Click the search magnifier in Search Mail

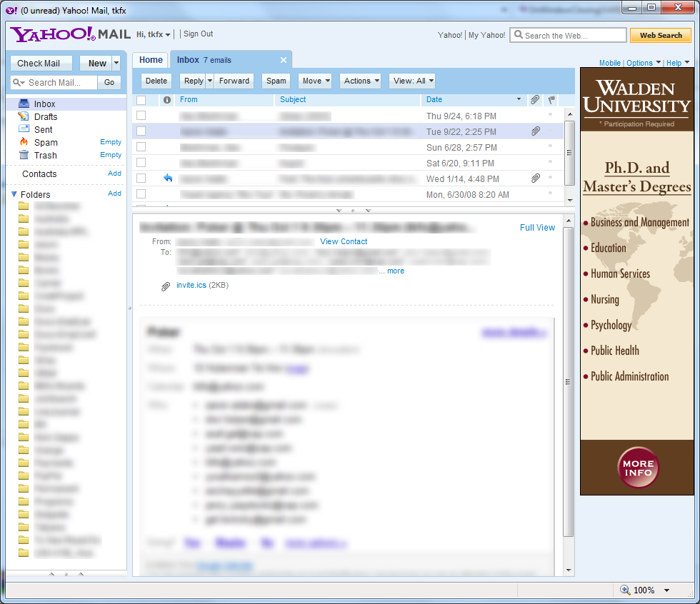(17, 82)
